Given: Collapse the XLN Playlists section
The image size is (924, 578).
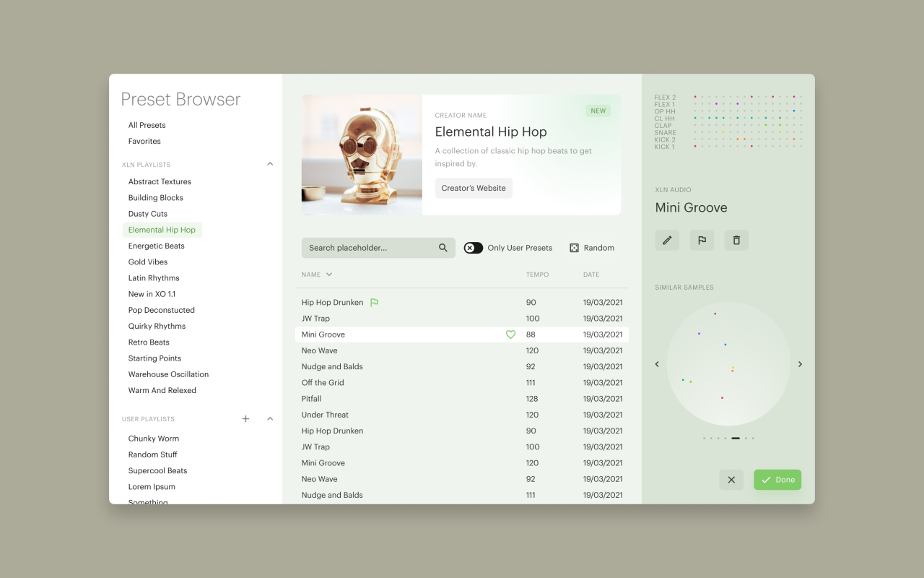Looking at the screenshot, I should [270, 164].
